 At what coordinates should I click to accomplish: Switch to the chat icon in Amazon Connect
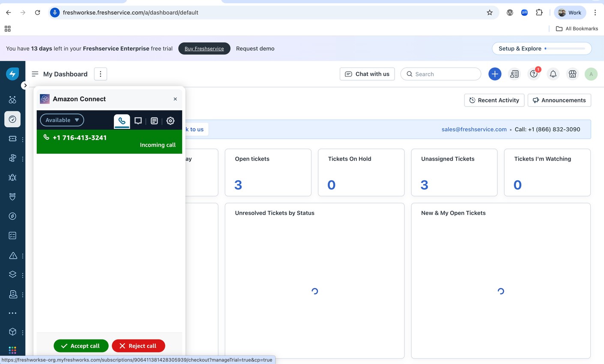coord(138,121)
